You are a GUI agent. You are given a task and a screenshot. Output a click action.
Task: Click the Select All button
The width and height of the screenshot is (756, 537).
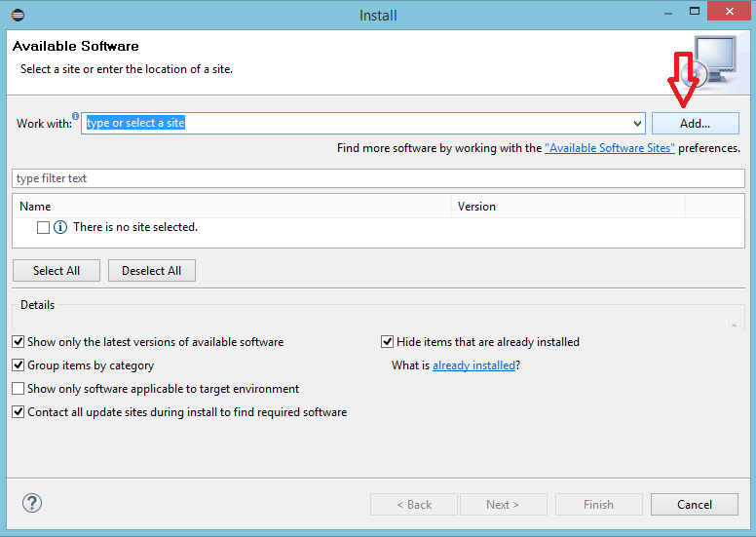(57, 271)
